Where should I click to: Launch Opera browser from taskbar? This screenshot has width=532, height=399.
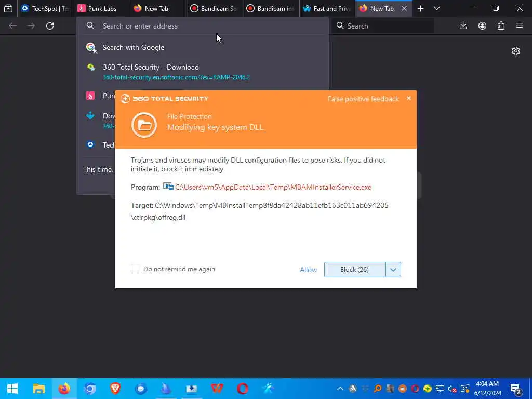(x=242, y=389)
